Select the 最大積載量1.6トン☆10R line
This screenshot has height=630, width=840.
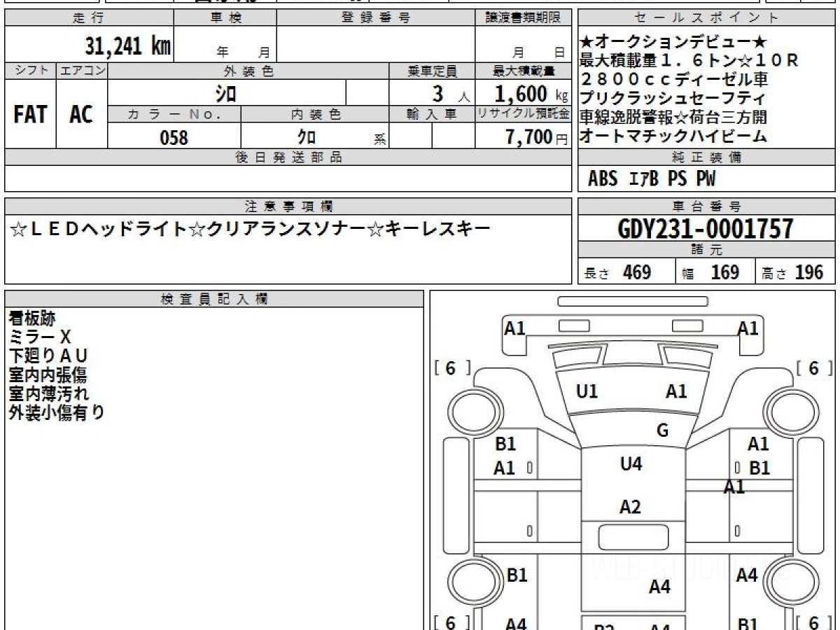coord(689,61)
